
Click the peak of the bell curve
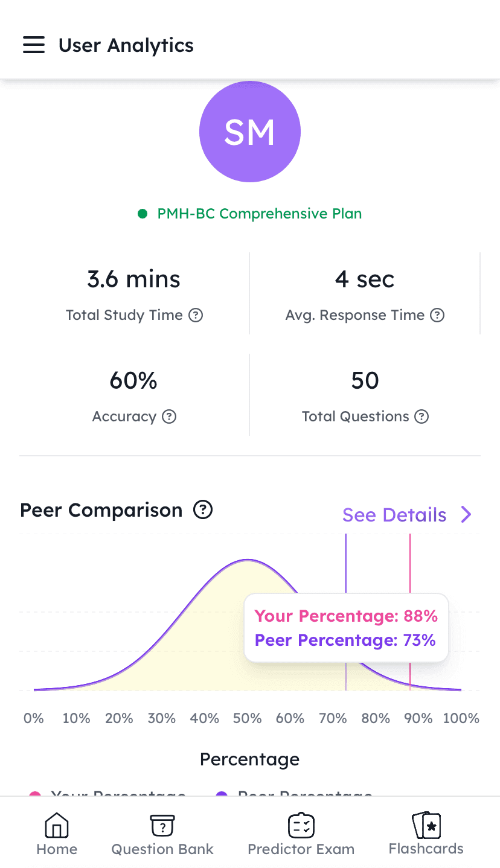click(247, 561)
